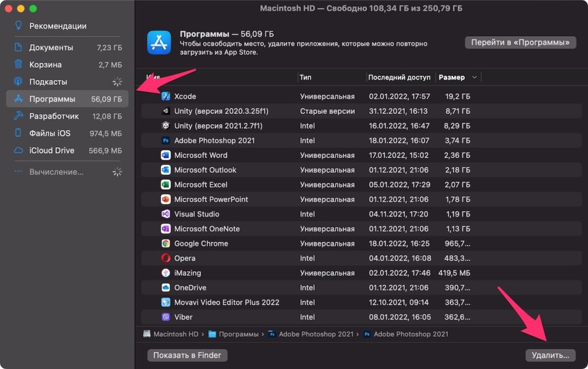
Task: Select Movavi Video Editor Plus 2022 name
Action: click(227, 302)
